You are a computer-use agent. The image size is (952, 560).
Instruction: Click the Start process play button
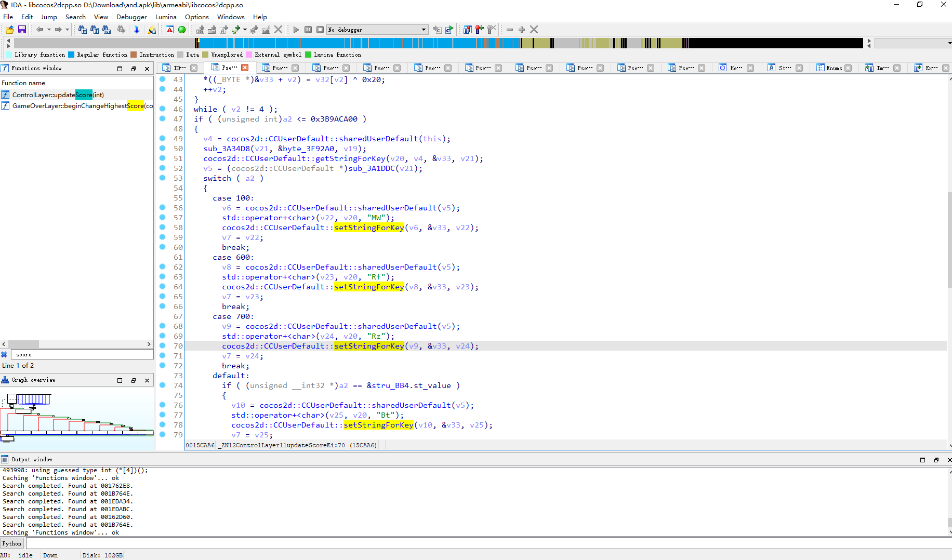[x=296, y=30]
